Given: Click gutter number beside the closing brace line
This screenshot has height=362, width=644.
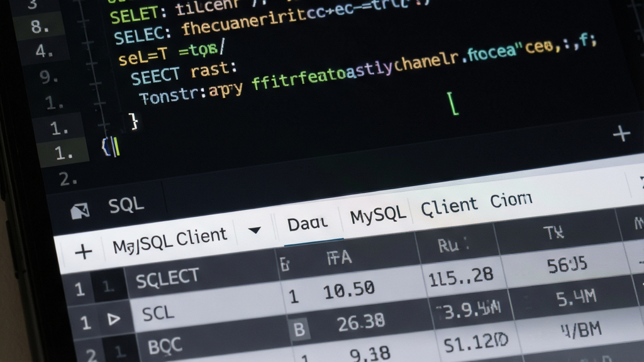Looking at the screenshot, I should [59, 129].
